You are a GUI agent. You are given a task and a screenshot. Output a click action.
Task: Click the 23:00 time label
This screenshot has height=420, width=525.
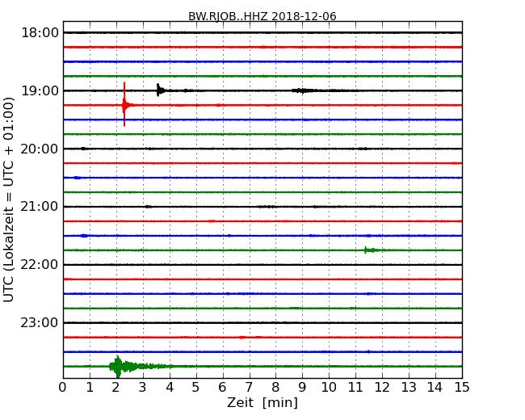pyautogui.click(x=40, y=322)
